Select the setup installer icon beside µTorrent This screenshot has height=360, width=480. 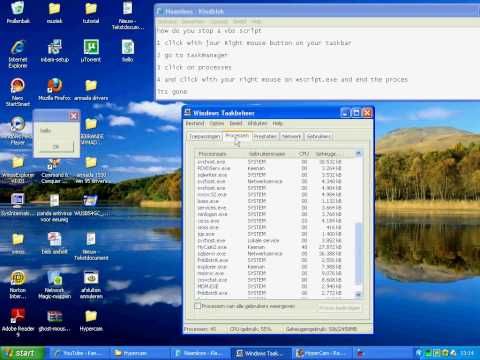[55, 51]
